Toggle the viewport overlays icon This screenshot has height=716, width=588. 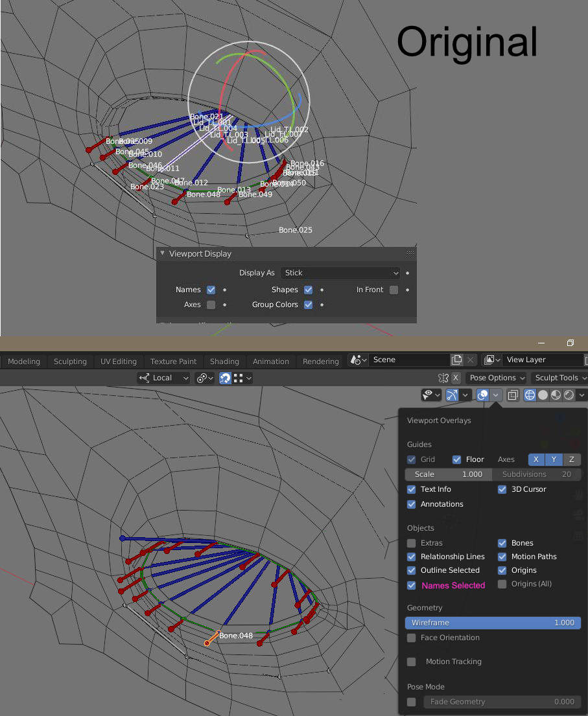[482, 395]
